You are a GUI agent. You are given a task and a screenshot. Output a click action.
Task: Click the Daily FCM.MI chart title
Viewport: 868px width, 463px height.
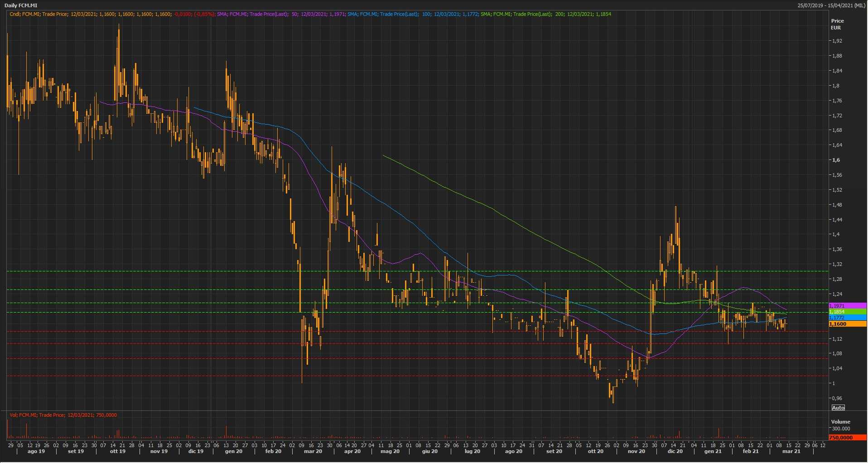click(21, 5)
